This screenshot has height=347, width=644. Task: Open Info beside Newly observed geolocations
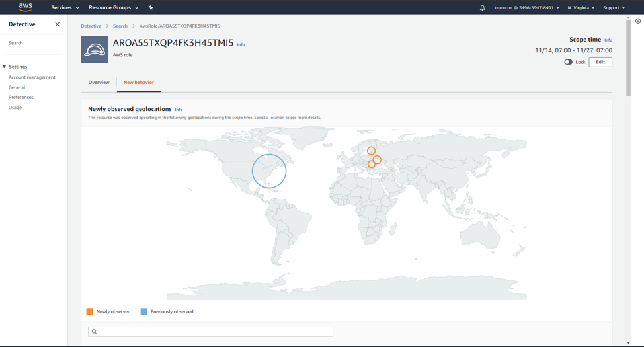(179, 110)
